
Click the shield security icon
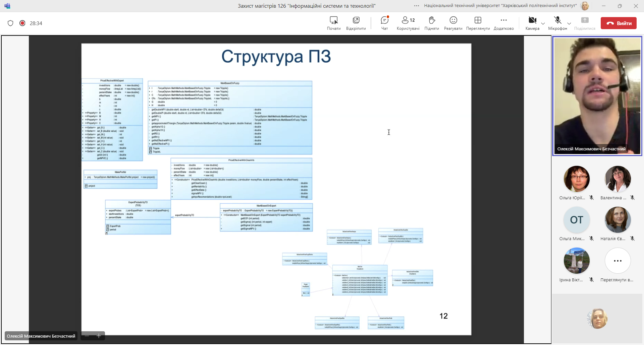point(10,23)
